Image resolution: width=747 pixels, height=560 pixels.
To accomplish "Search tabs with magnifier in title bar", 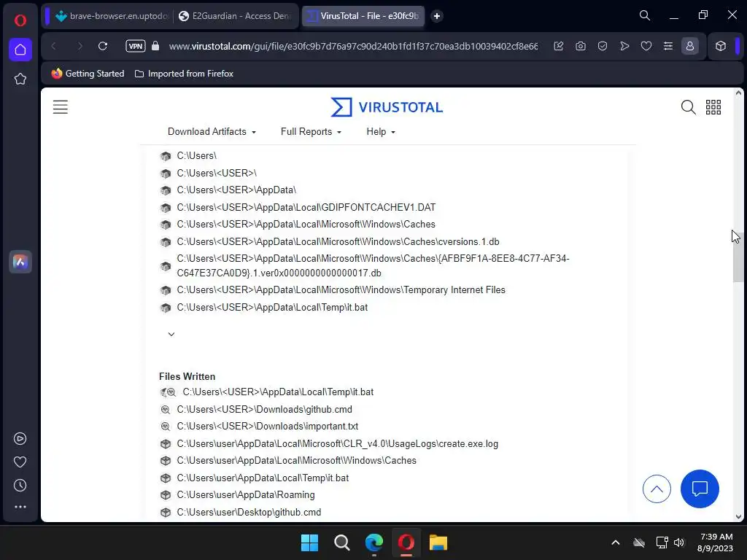I will (x=645, y=16).
